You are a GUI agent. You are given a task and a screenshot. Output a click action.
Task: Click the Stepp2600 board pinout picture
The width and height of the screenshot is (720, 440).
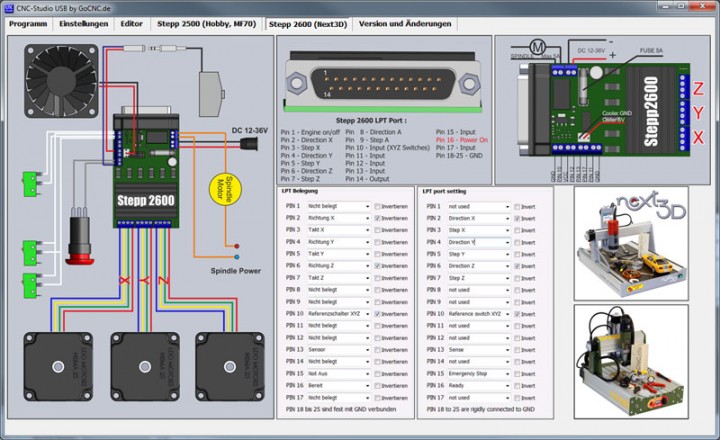(x=606, y=110)
